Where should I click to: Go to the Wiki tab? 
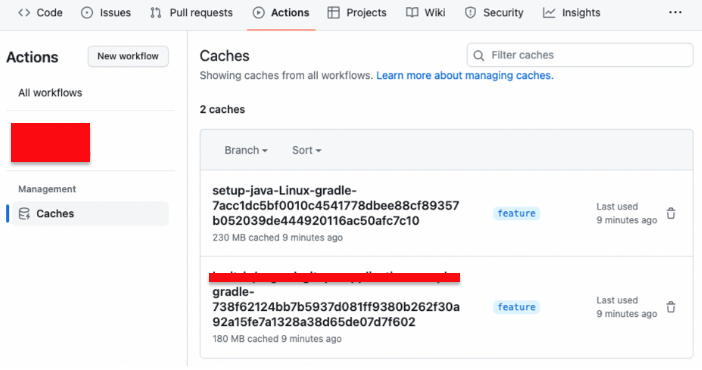click(425, 13)
